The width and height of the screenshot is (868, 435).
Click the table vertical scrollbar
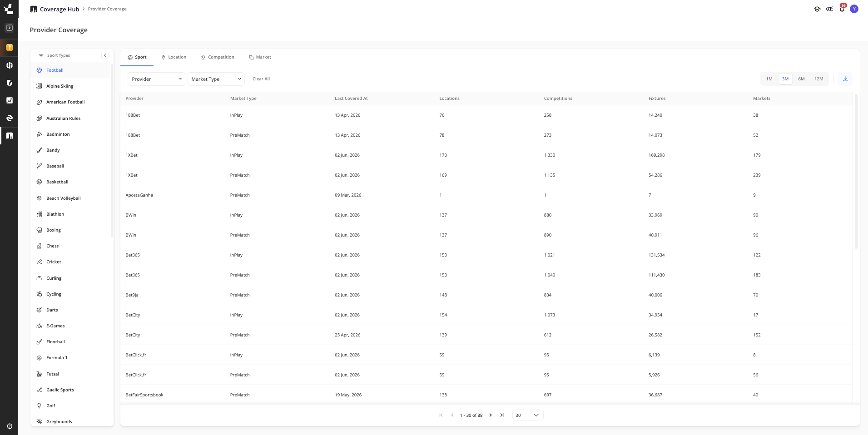click(x=856, y=172)
